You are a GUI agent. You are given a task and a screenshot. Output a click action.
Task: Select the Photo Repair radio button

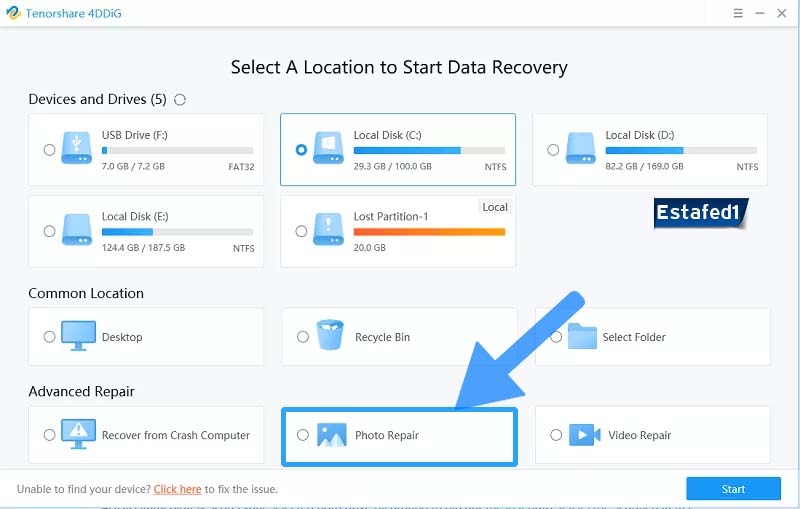point(303,435)
